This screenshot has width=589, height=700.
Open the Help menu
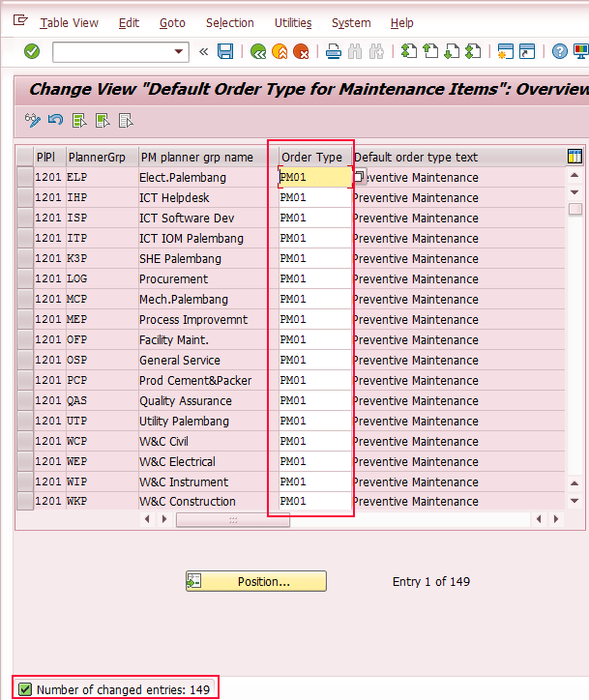pyautogui.click(x=402, y=23)
